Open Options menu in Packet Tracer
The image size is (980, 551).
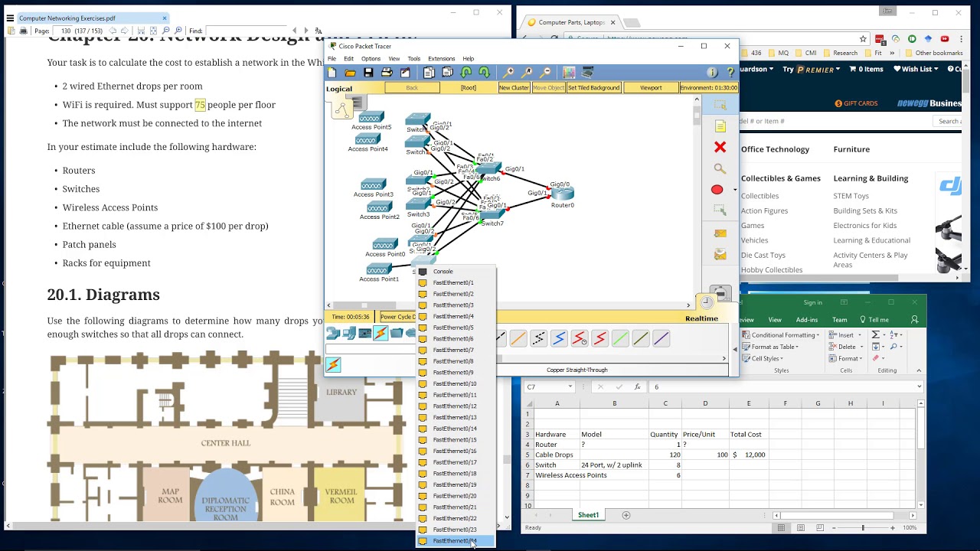pyautogui.click(x=371, y=58)
